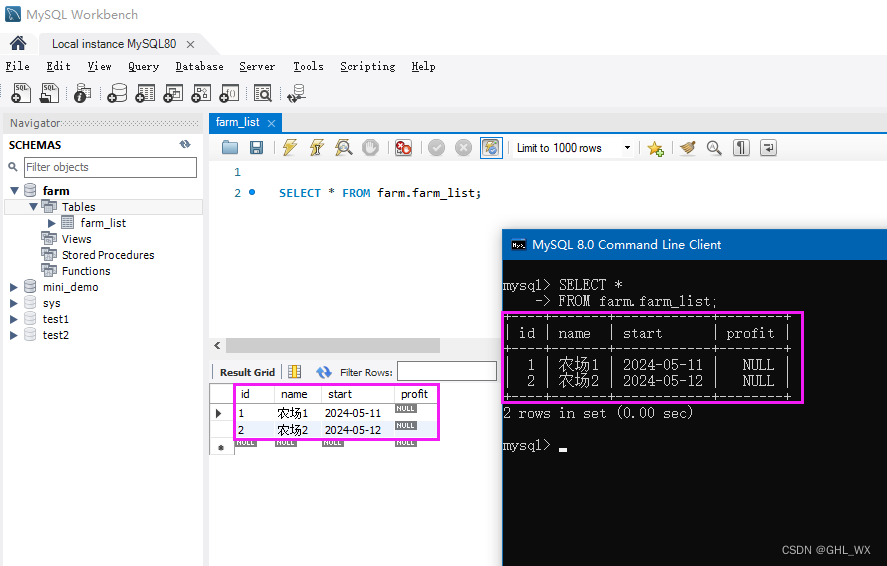Select the Stored Procedures folder

pos(107,255)
